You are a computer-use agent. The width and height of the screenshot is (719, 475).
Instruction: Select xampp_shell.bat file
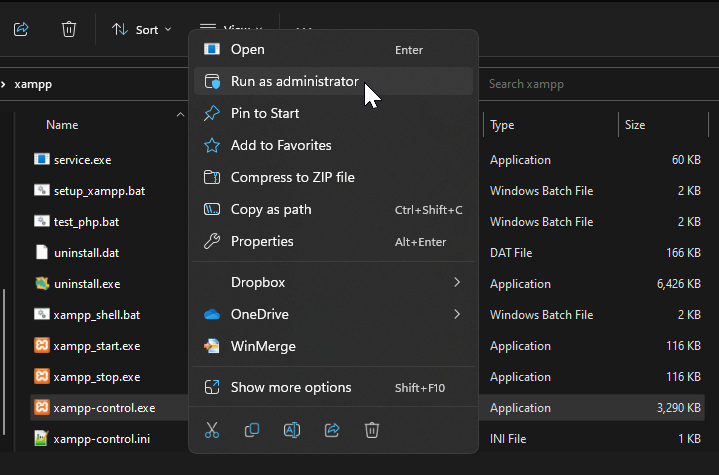click(x=97, y=315)
